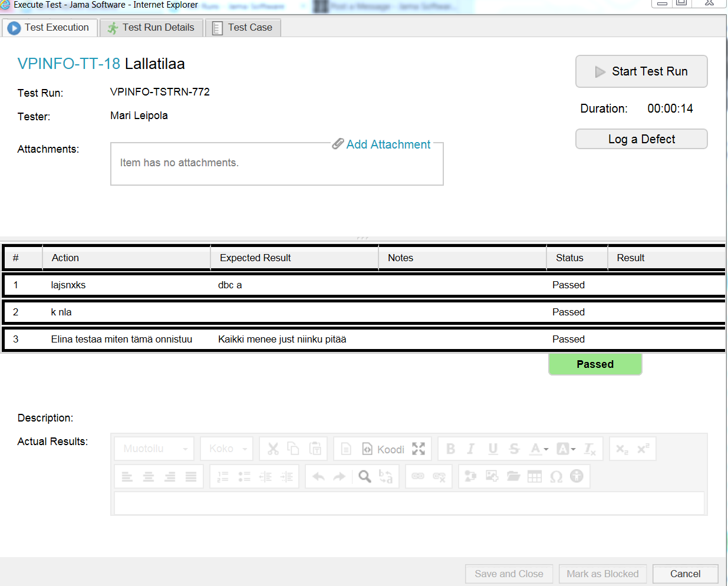728x586 pixels.
Task: Click the Cancel button
Action: 685,574
